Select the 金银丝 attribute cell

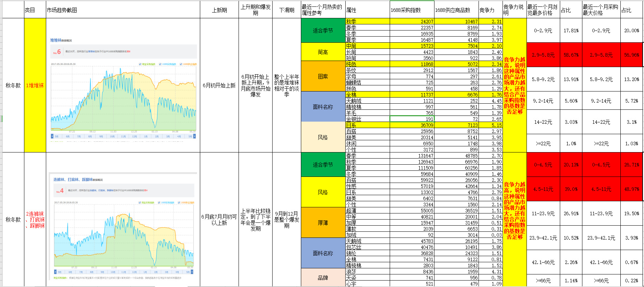click(x=367, y=119)
